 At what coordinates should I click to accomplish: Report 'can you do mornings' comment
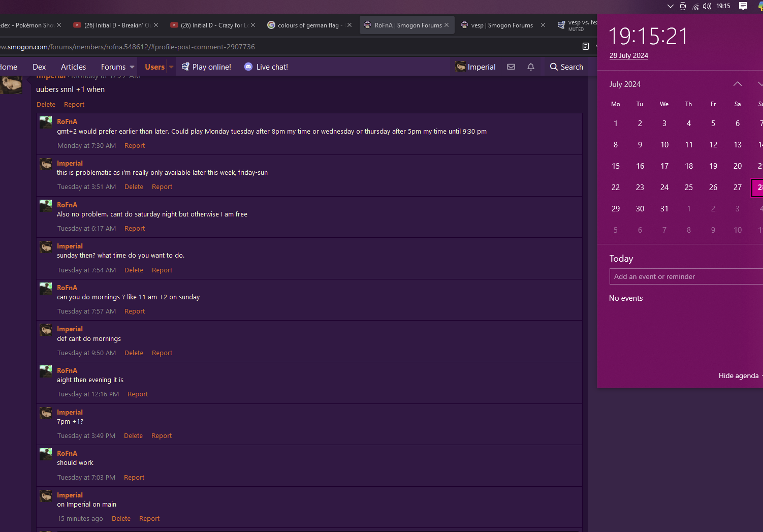(x=135, y=311)
